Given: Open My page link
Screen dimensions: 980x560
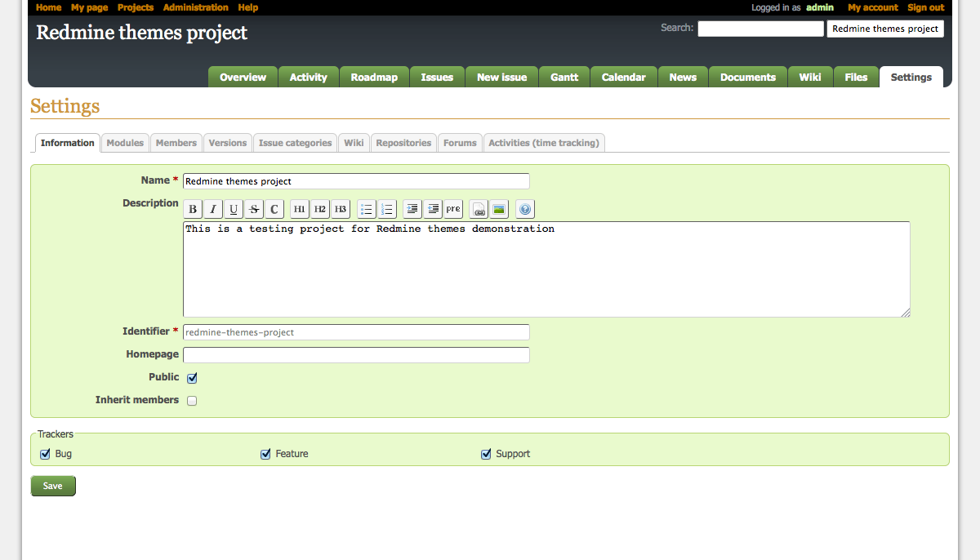Looking at the screenshot, I should pyautogui.click(x=89, y=7).
